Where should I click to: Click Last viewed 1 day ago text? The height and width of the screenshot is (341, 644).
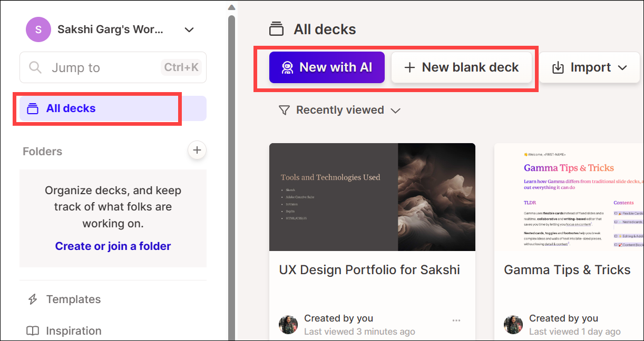point(575,332)
